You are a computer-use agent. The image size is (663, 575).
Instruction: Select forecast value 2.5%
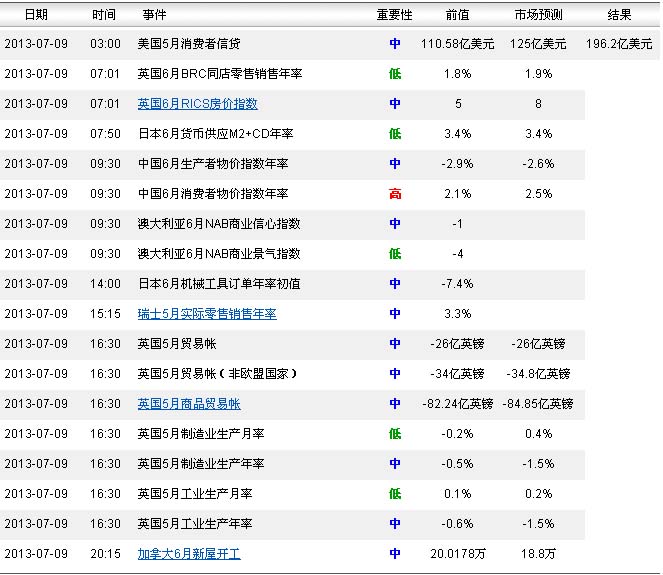[x=538, y=194]
